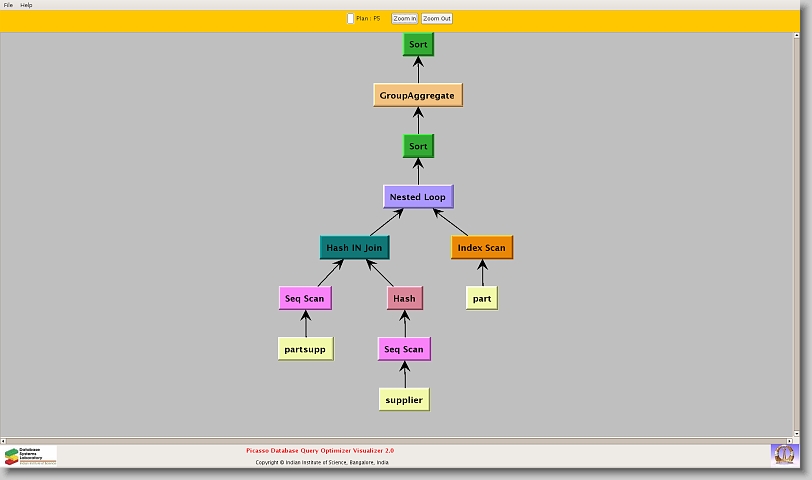Screen dimensions: 812x480
Task: Click the Plan P5 color box
Action: tap(350, 18)
